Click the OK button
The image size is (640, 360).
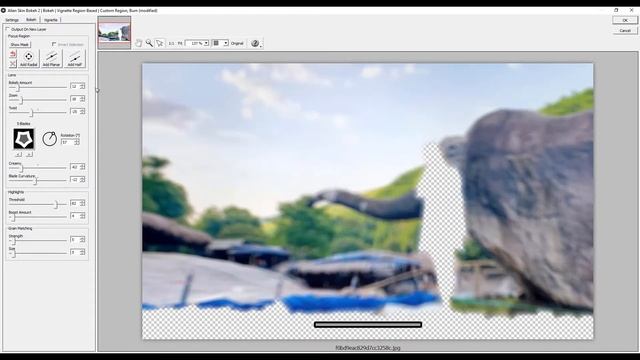click(624, 20)
